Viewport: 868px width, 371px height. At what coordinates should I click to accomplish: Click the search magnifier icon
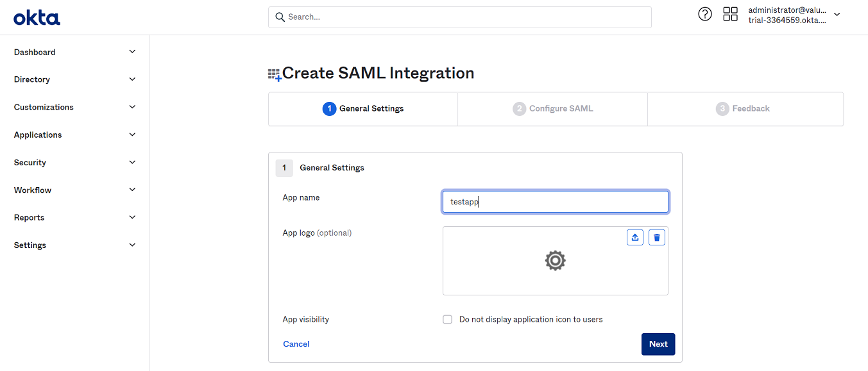(280, 17)
